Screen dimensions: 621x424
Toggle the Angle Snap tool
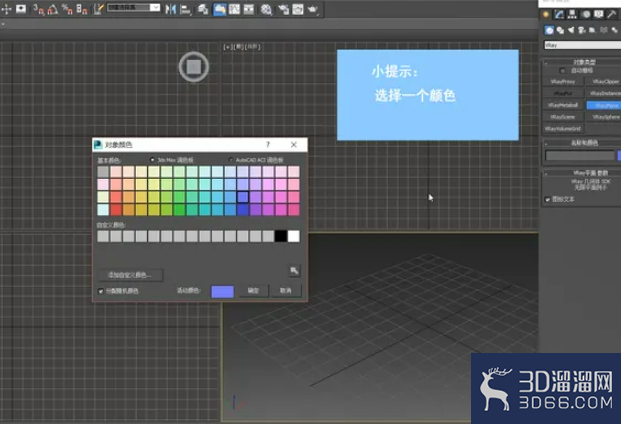(x=53, y=9)
